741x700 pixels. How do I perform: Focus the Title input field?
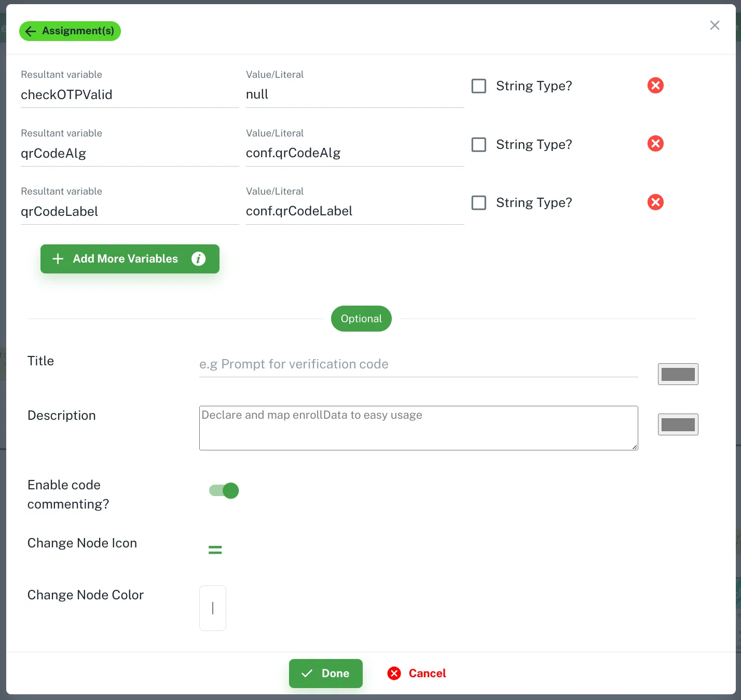[x=418, y=364]
